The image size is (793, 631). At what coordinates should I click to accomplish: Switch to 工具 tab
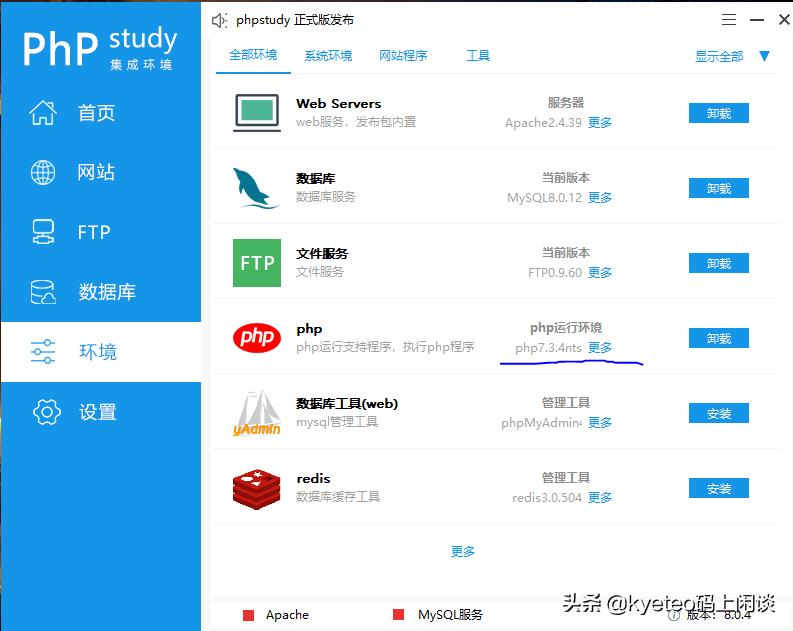(x=477, y=56)
